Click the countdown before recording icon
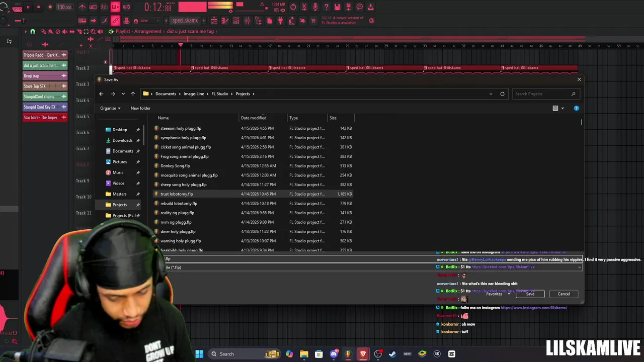Image resolution: width=644 pixels, height=362 pixels. [x=104, y=7]
